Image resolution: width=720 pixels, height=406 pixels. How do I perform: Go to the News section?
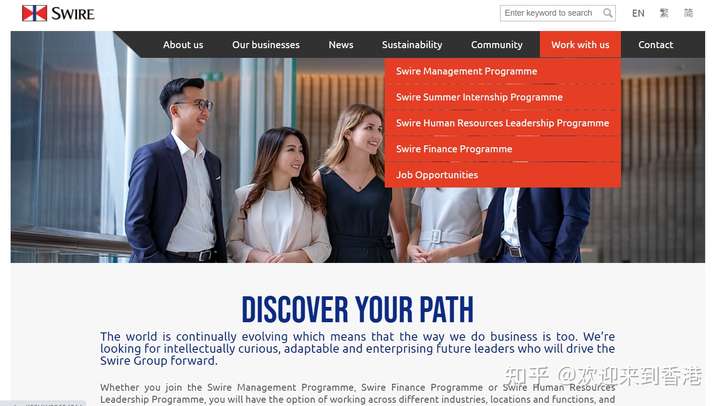click(341, 45)
